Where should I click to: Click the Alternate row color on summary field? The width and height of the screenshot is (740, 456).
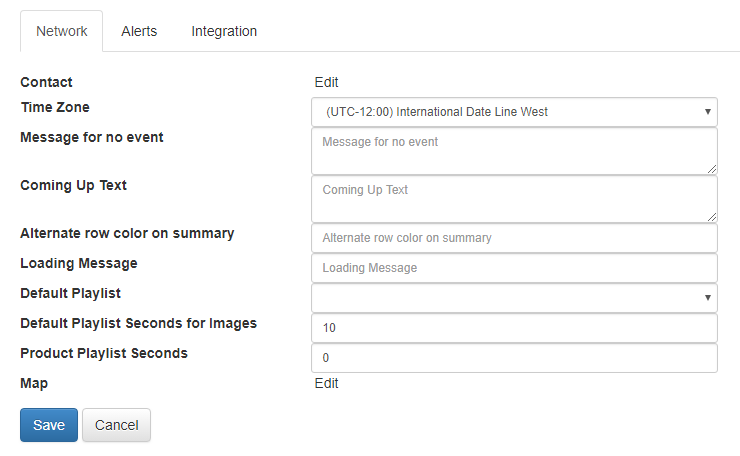coord(514,238)
